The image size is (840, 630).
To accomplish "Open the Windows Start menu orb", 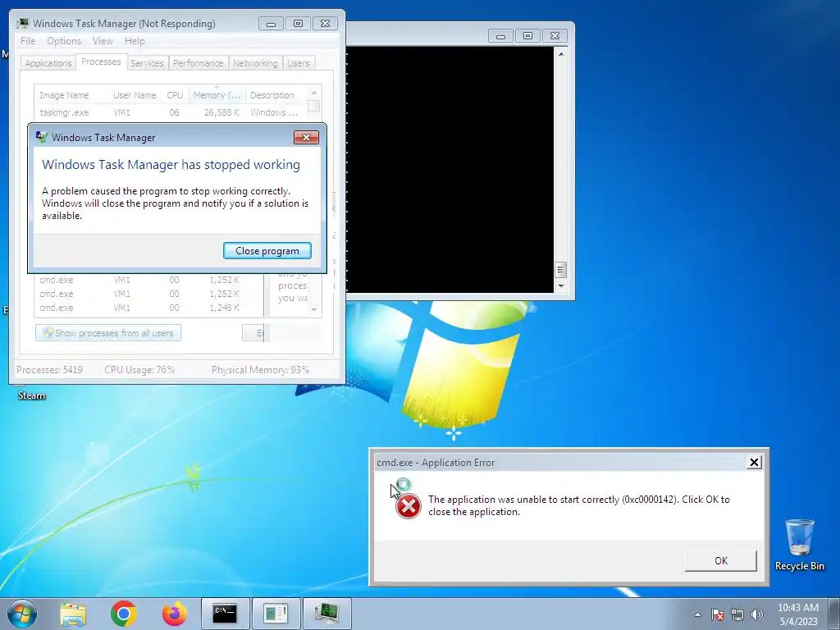I will pos(22,614).
